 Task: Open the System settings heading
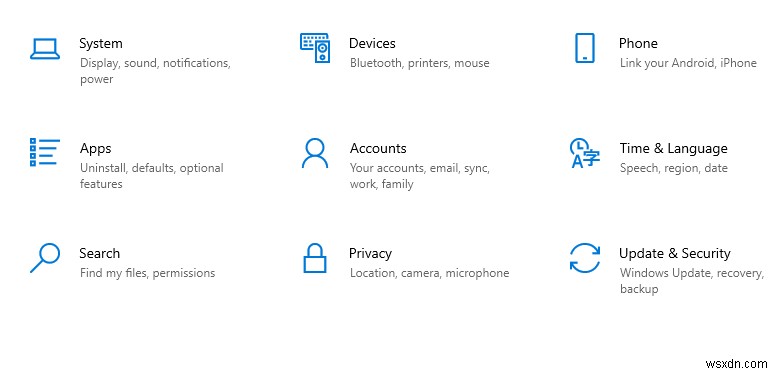(101, 43)
